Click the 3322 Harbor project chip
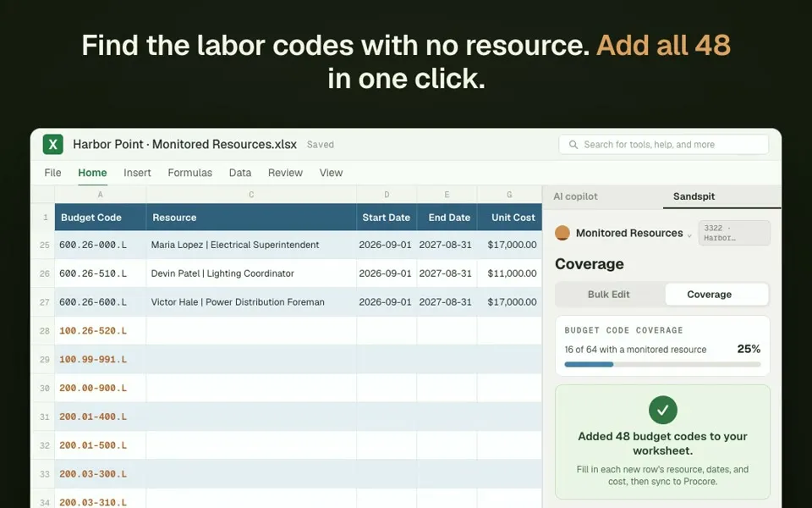 pos(734,234)
